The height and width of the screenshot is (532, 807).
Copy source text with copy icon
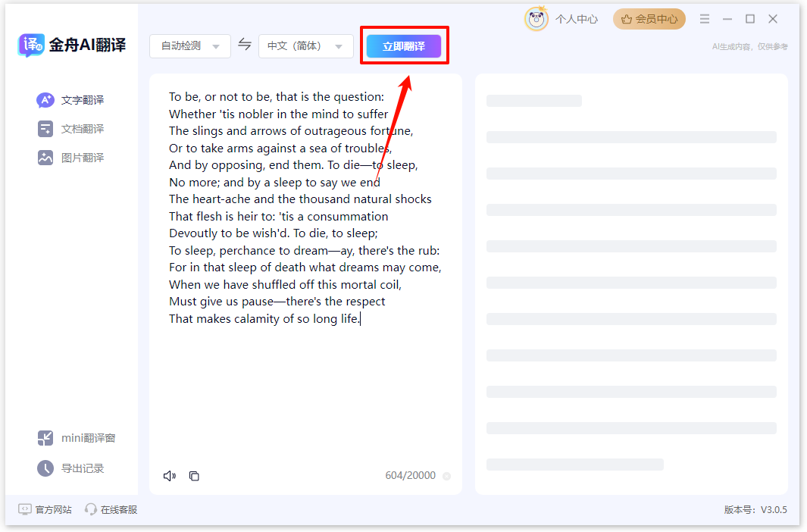pos(194,476)
